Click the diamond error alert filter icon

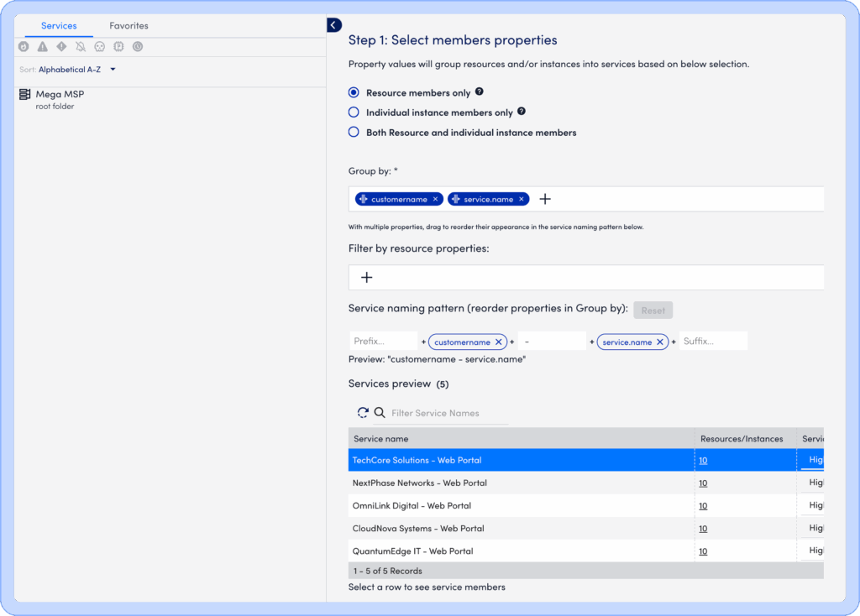61,47
